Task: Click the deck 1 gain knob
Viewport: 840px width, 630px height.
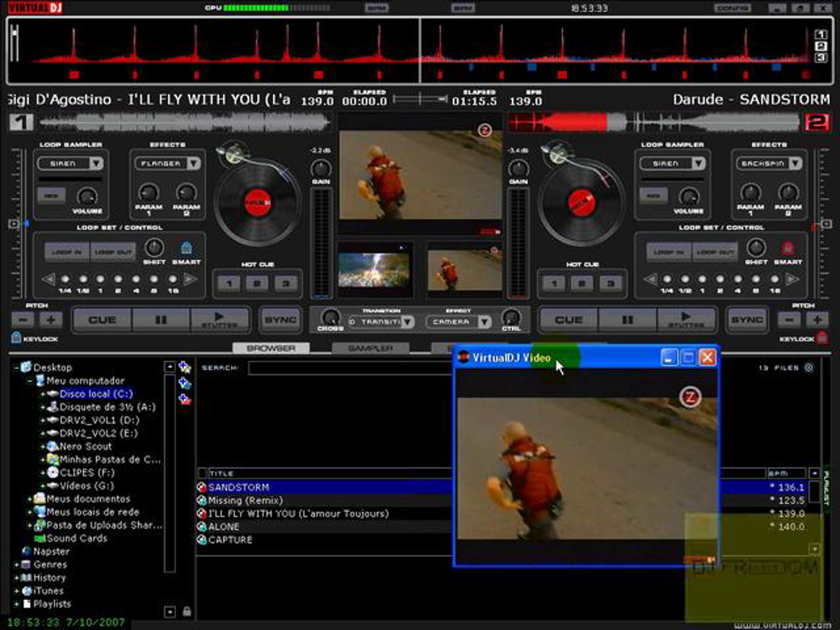Action: (321, 168)
